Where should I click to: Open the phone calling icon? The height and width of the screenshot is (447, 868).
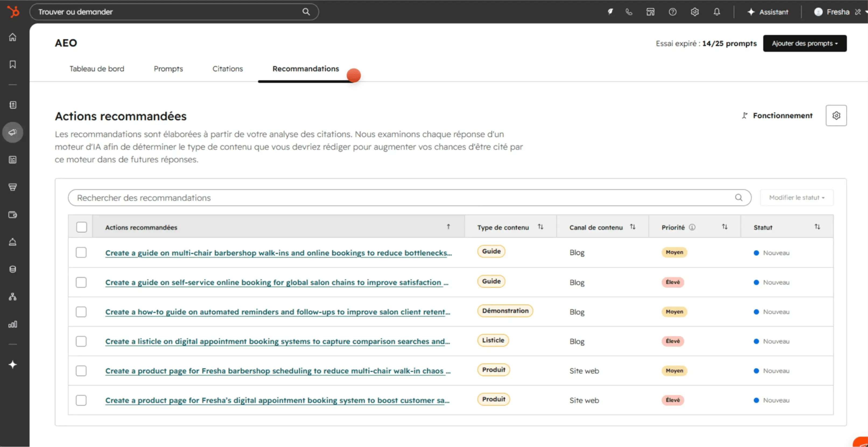click(x=629, y=12)
